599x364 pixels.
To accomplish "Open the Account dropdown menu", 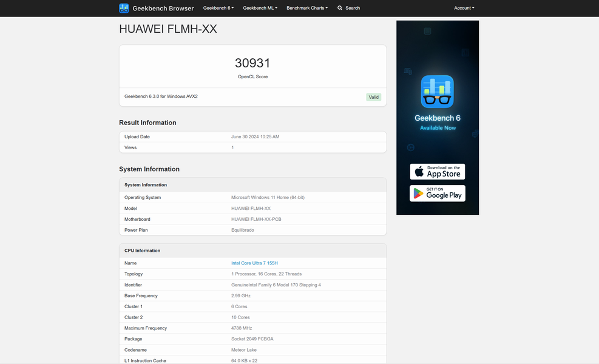I will click(464, 8).
